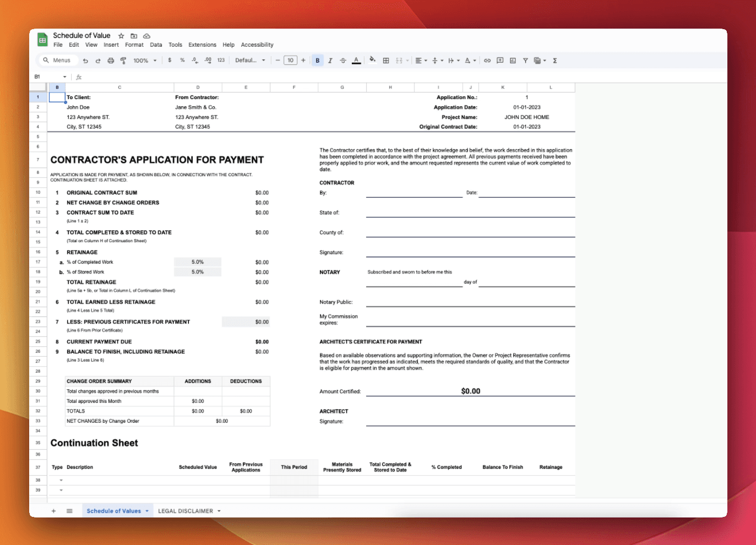Click the All sheets list icon

click(69, 511)
